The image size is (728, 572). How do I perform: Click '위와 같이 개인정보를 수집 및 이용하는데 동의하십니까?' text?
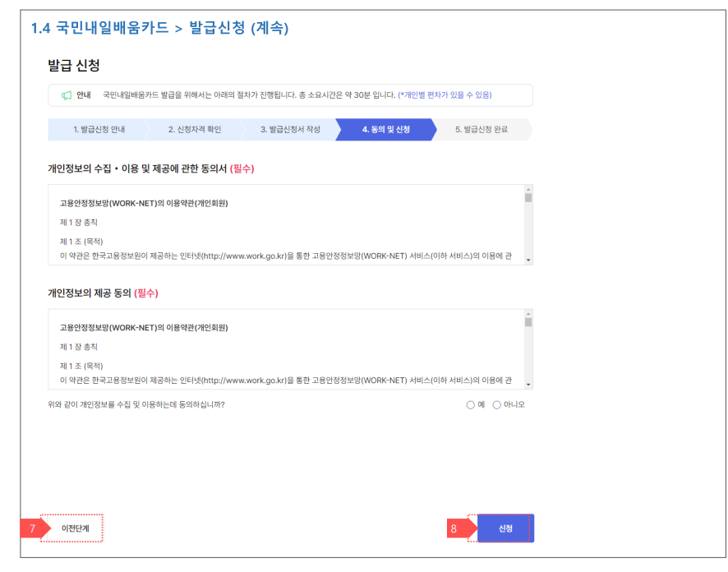point(136,405)
